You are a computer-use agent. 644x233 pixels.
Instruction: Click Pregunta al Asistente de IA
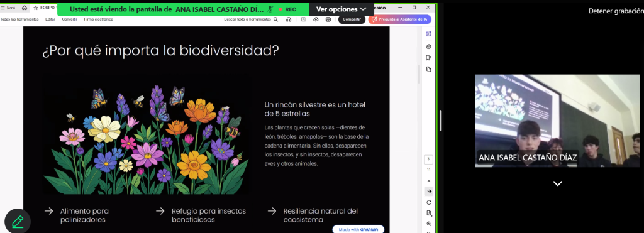(399, 19)
